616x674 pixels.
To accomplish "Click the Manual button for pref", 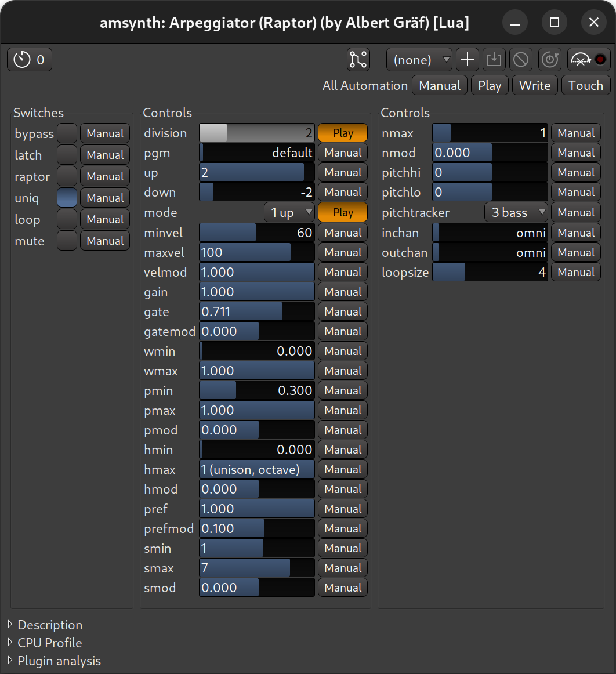I will pyautogui.click(x=343, y=509).
